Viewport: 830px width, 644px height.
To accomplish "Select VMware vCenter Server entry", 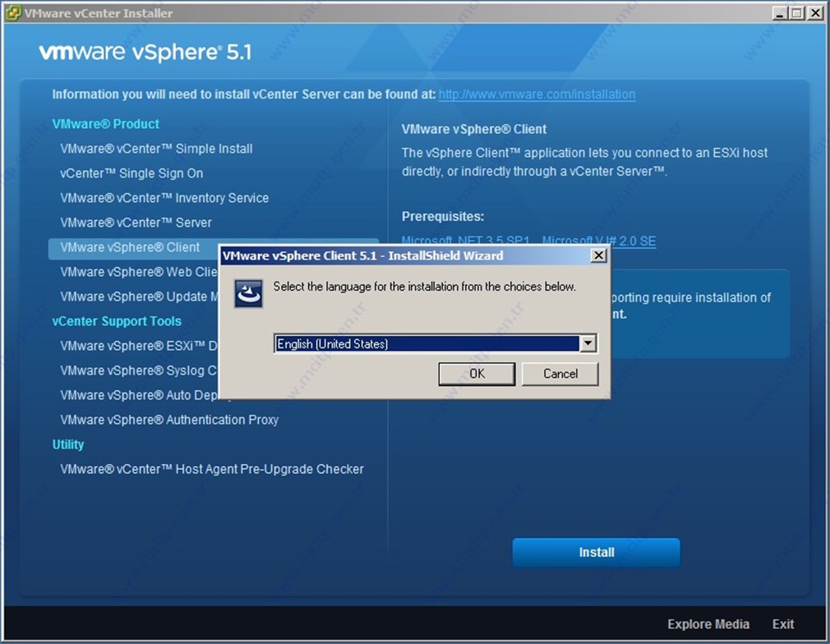I will 136,223.
